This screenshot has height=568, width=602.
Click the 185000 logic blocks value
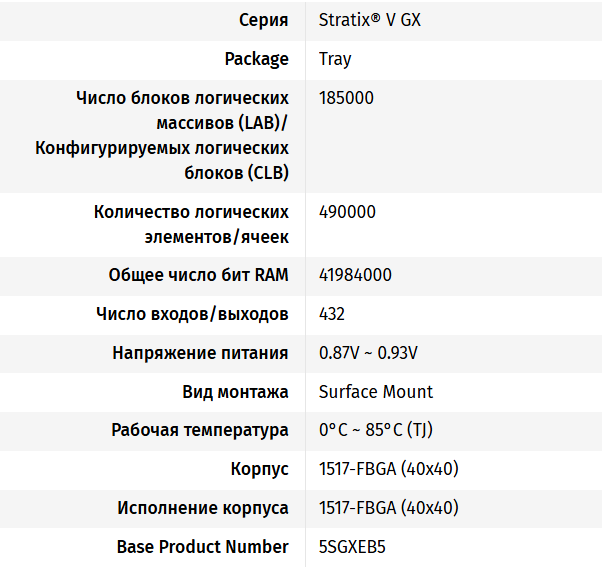pos(347,98)
